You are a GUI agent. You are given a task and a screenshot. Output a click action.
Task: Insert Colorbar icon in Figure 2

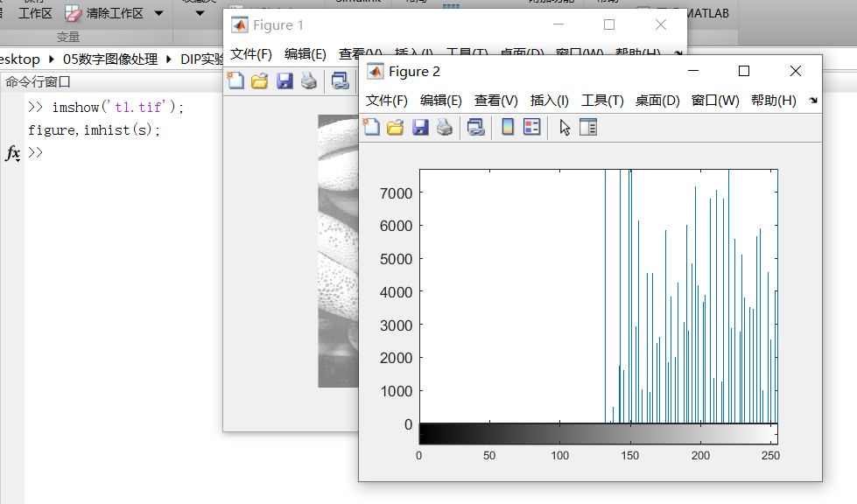(x=508, y=127)
